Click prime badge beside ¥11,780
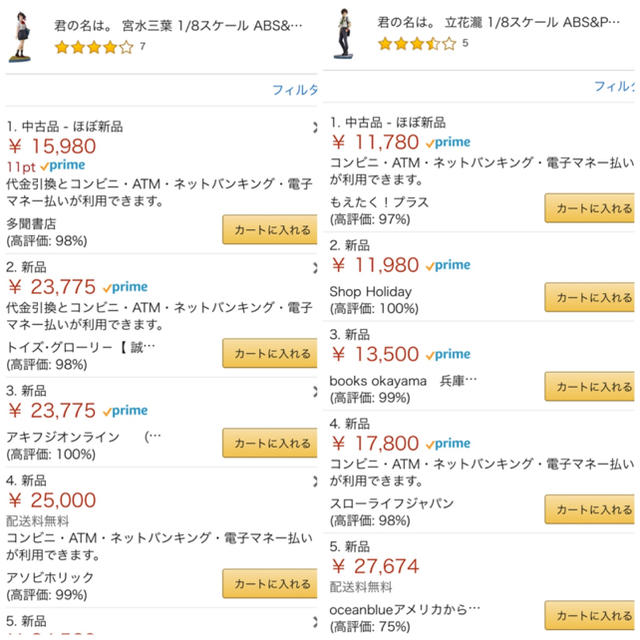This screenshot has height=640, width=640. click(x=448, y=142)
